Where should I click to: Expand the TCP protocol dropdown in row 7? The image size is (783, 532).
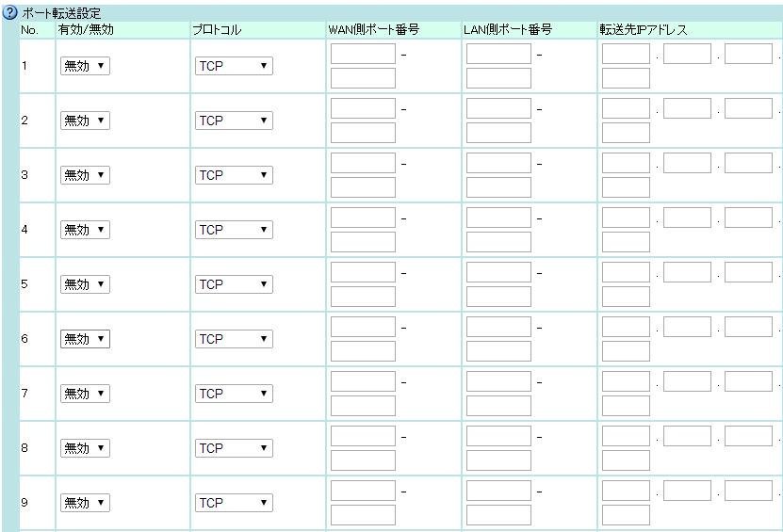click(x=234, y=394)
